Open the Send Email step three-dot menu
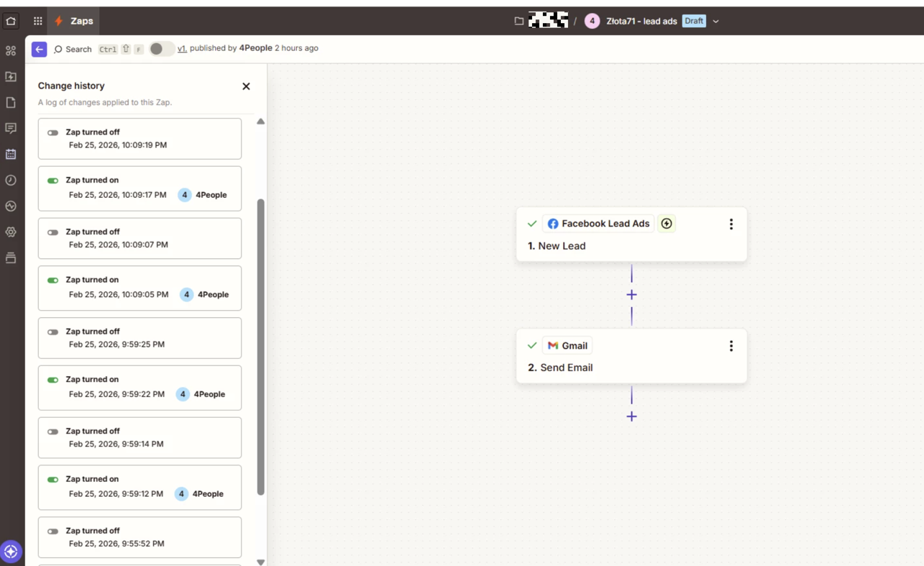 pyautogui.click(x=731, y=346)
